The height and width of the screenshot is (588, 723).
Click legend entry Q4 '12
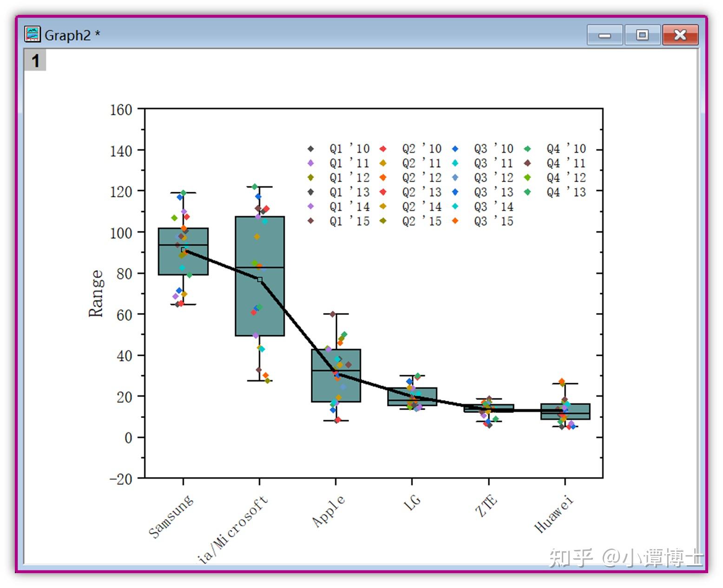click(556, 177)
